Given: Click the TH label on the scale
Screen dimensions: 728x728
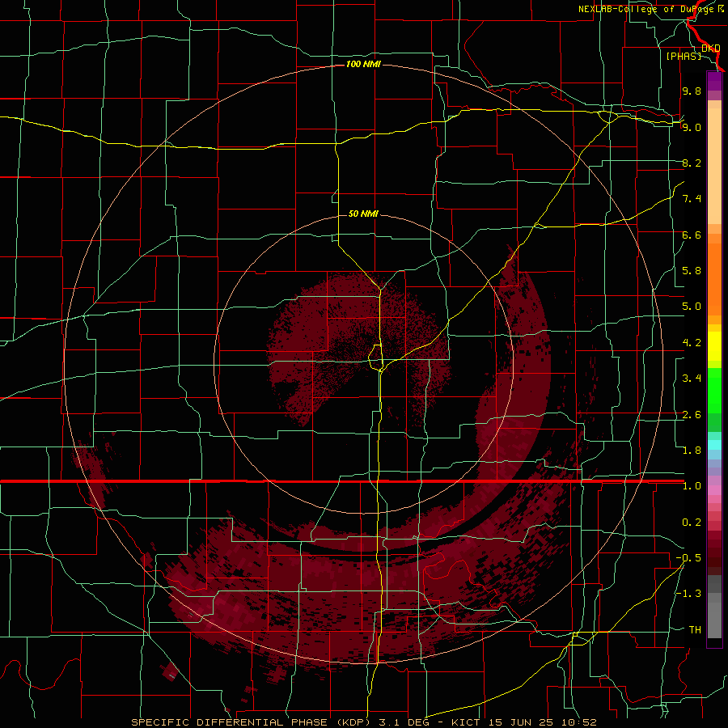Looking at the screenshot, I should 695,630.
